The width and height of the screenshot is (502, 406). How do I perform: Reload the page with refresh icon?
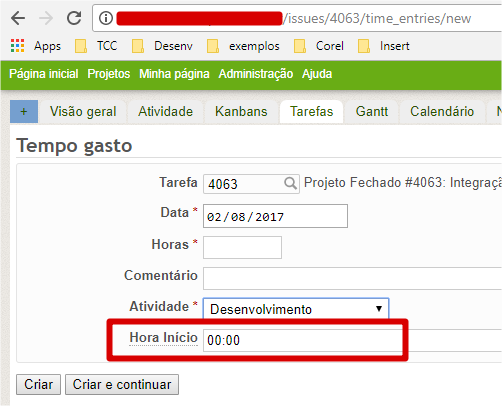pyautogui.click(x=74, y=18)
